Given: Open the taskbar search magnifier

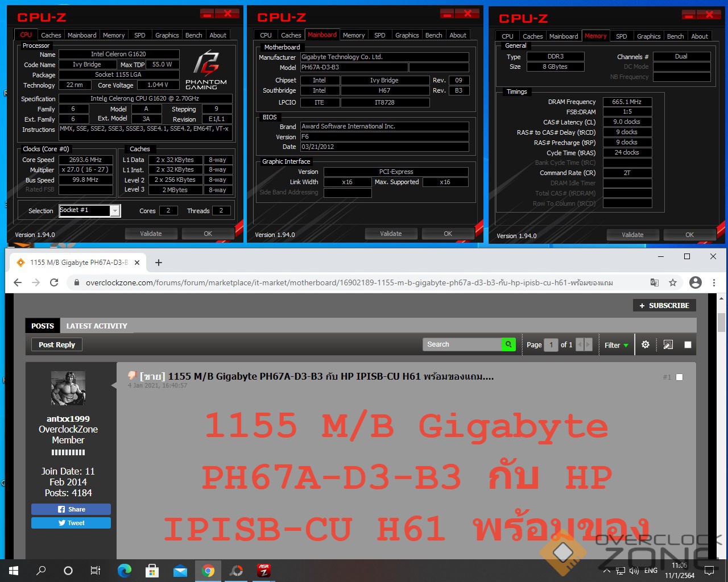Looking at the screenshot, I should click(x=41, y=571).
